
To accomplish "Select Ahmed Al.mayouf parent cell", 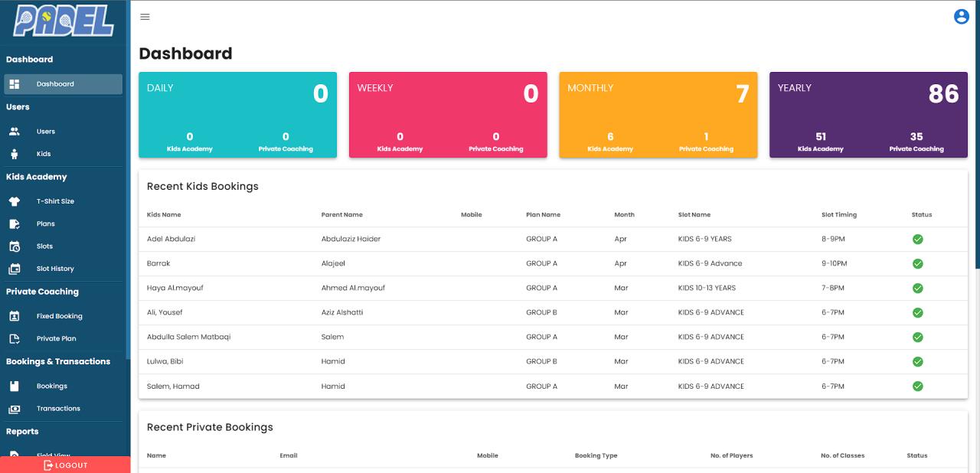I will pos(353,288).
